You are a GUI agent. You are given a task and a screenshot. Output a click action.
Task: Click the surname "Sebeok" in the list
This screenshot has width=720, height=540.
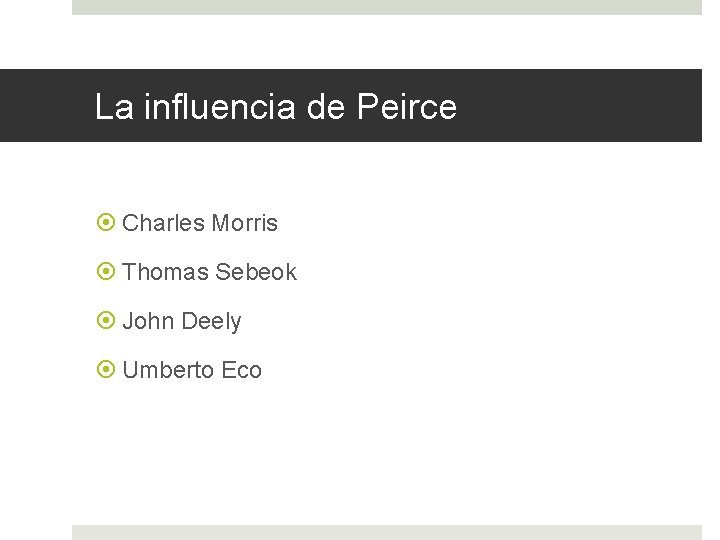pos(256,272)
